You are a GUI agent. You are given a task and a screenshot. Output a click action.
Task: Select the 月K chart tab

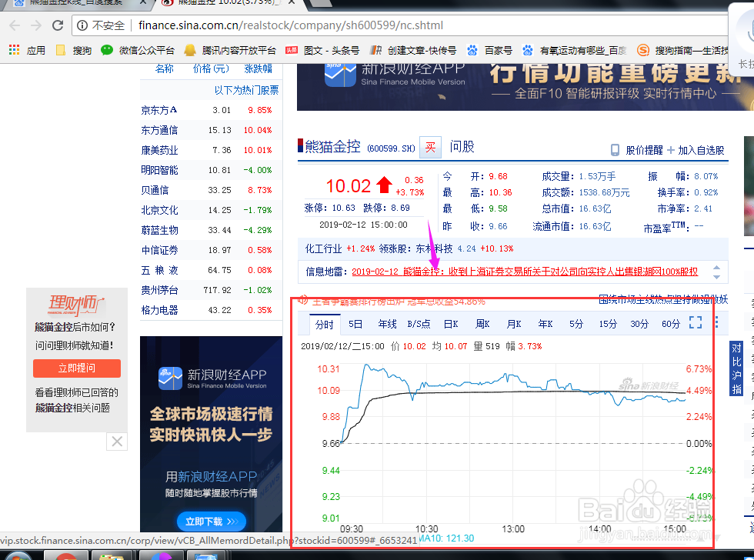[514, 324]
